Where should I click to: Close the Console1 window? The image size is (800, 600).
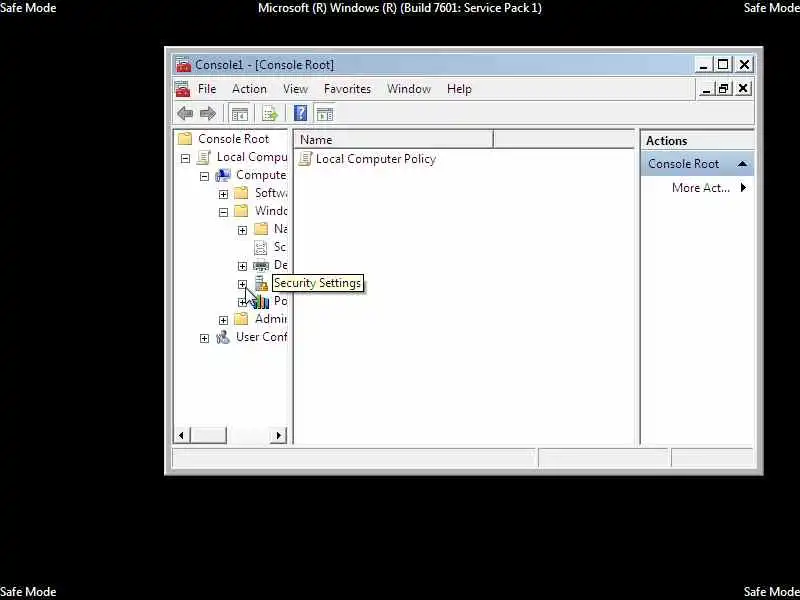[744, 65]
